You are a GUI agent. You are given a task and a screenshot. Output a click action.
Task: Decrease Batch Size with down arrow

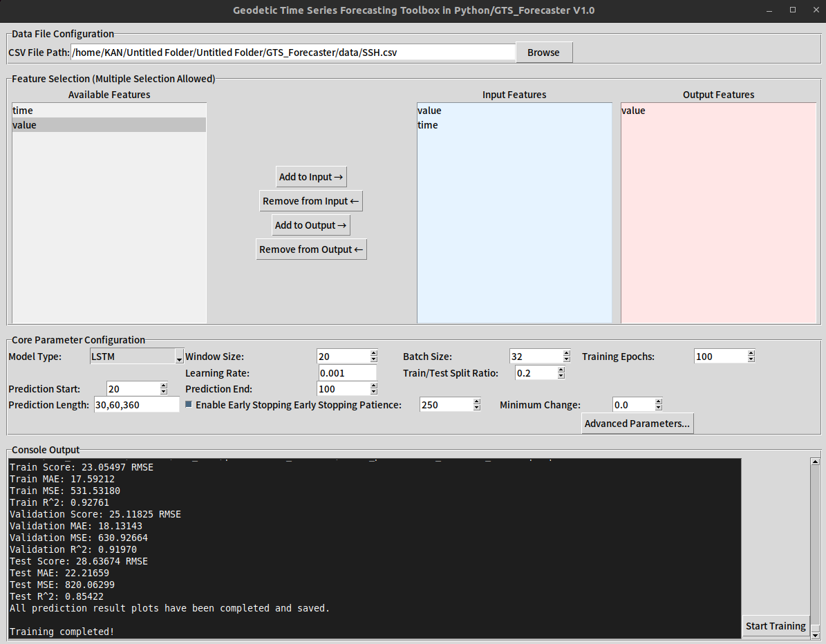tap(567, 360)
